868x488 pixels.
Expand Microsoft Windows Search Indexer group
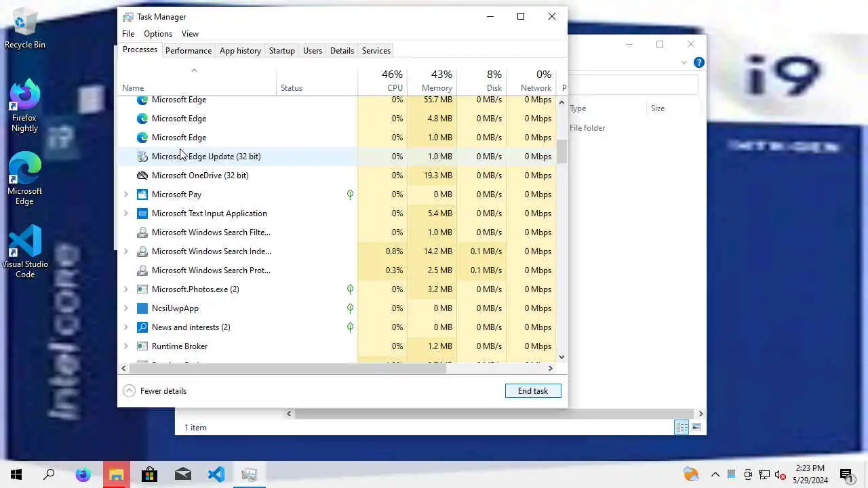125,251
